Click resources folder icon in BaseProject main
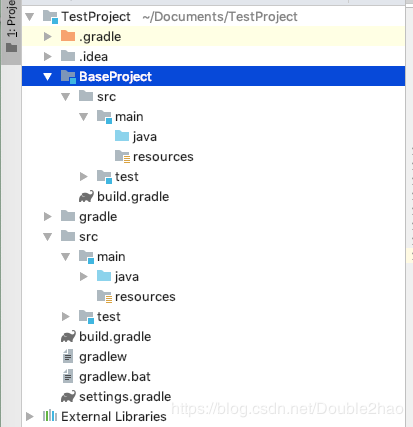 click(x=122, y=156)
